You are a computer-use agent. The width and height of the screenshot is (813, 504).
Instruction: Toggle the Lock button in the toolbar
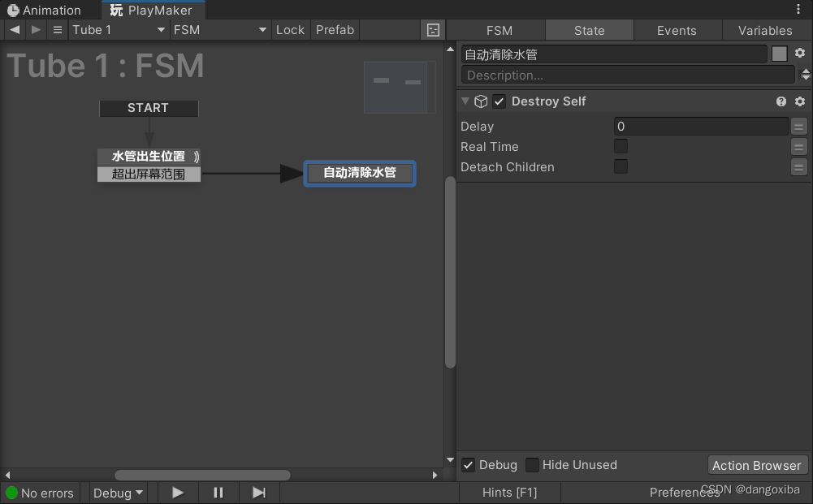click(291, 30)
